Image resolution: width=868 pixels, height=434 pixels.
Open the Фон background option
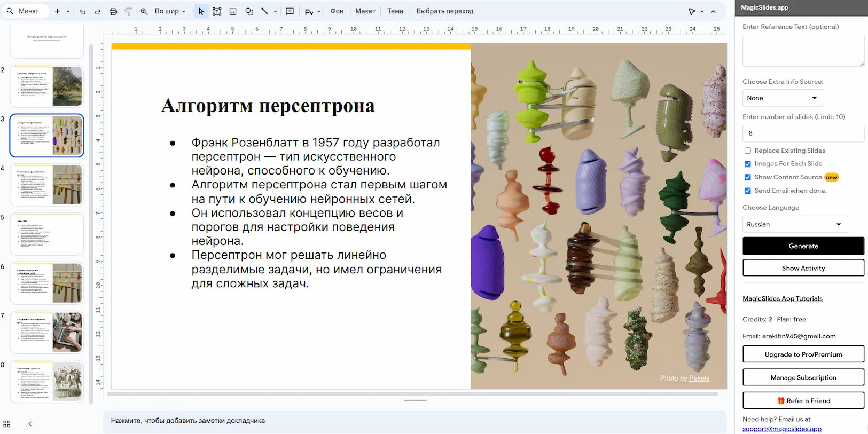337,11
